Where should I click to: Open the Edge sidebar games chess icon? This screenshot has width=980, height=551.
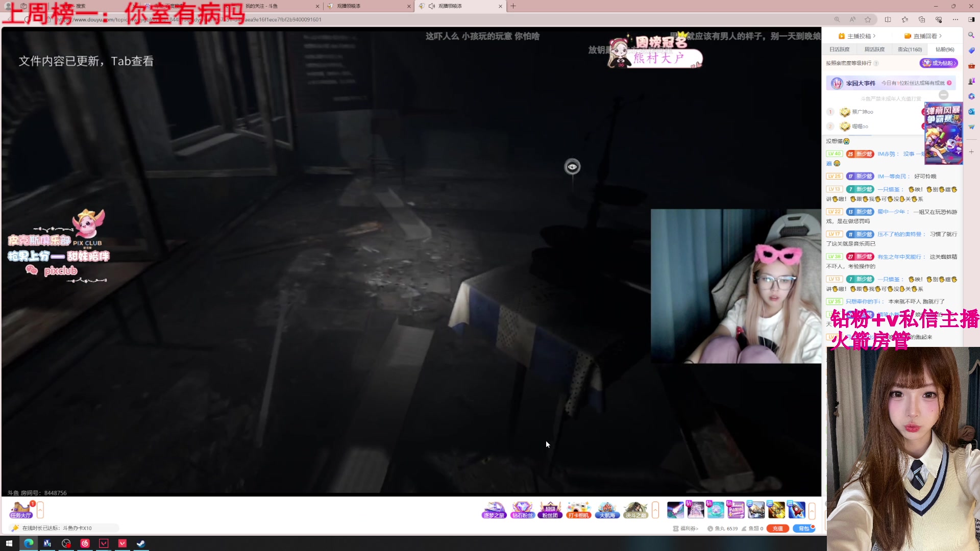pos(971,81)
